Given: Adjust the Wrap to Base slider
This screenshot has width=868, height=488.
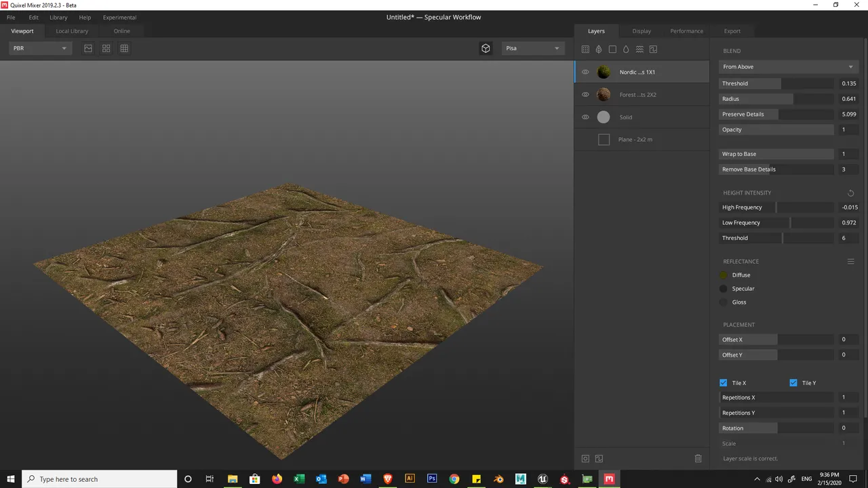Looking at the screenshot, I should point(776,154).
